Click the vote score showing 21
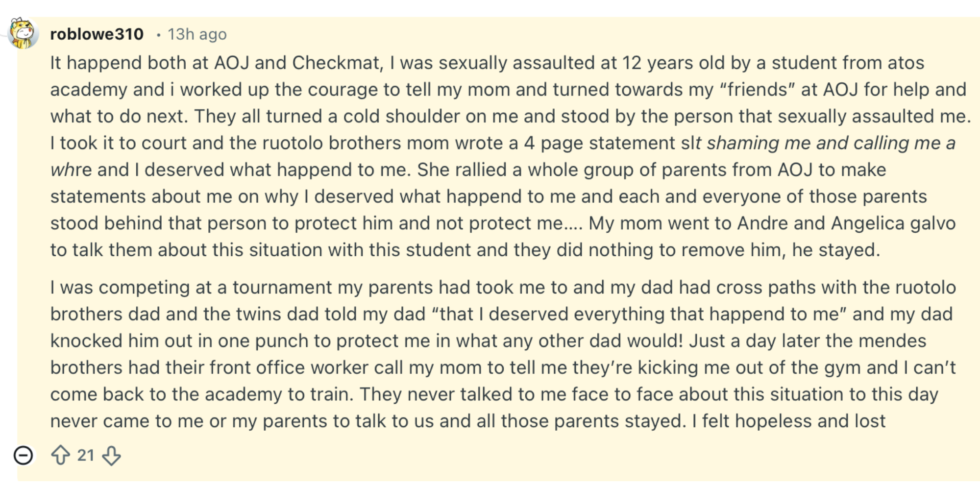Viewport: 980px width, 490px height. click(x=85, y=455)
